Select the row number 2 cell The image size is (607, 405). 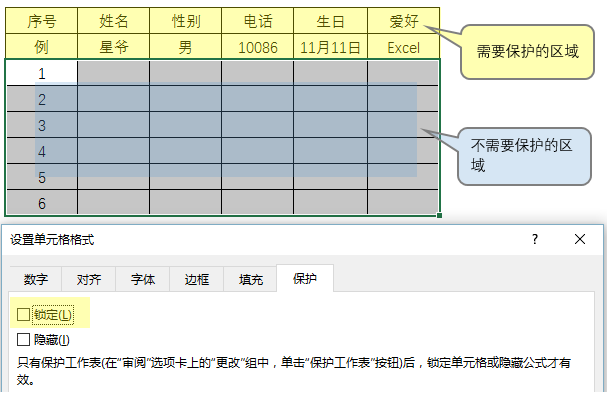[x=42, y=99]
